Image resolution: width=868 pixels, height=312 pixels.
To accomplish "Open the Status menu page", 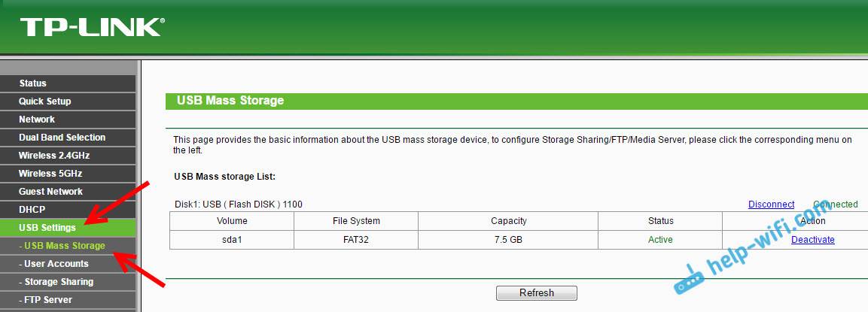I will (33, 83).
